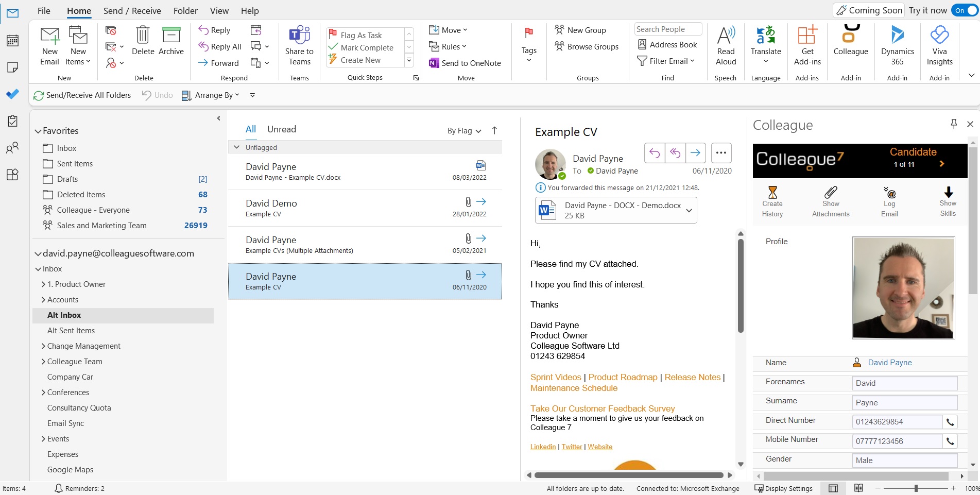
Task: Open attachment dropdown for Demo.docx
Action: (689, 210)
